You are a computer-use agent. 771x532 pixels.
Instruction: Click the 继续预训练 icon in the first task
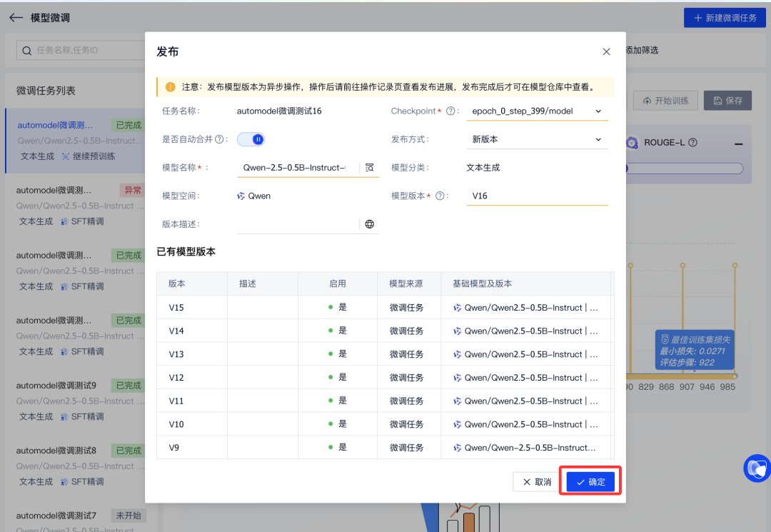[66, 156]
